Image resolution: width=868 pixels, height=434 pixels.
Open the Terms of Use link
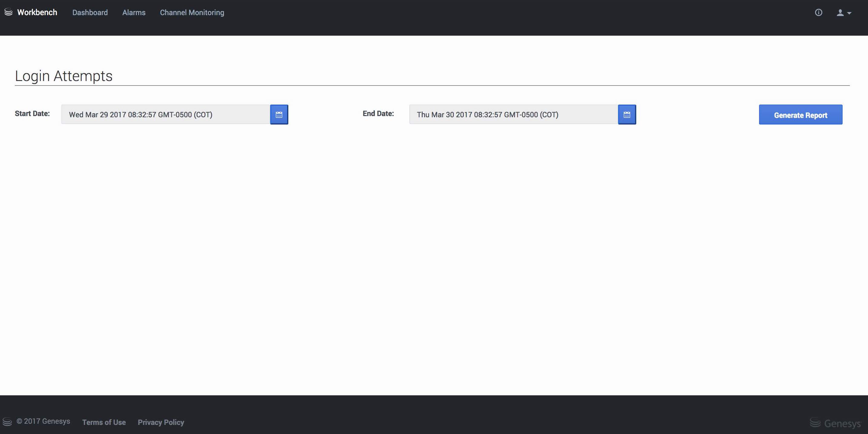pos(104,422)
